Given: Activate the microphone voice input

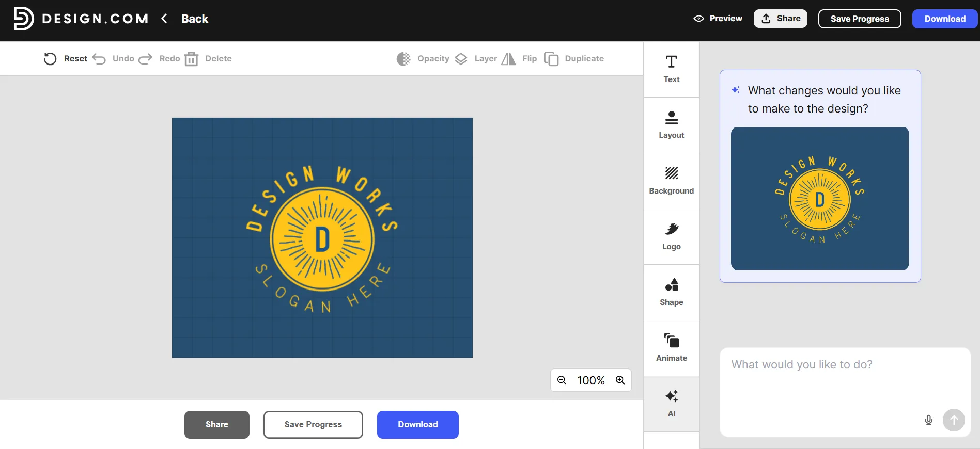Looking at the screenshot, I should click(x=928, y=420).
